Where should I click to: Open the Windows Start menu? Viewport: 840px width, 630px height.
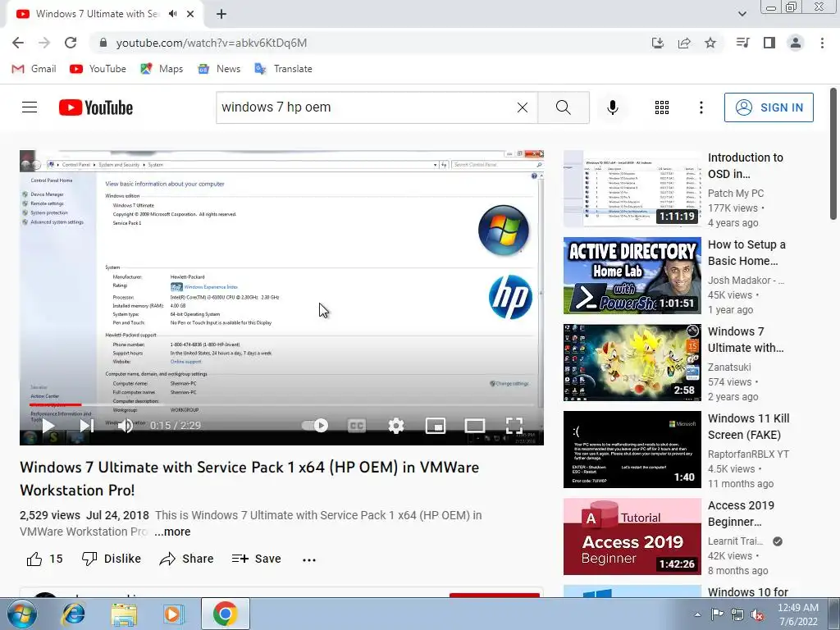click(22, 614)
